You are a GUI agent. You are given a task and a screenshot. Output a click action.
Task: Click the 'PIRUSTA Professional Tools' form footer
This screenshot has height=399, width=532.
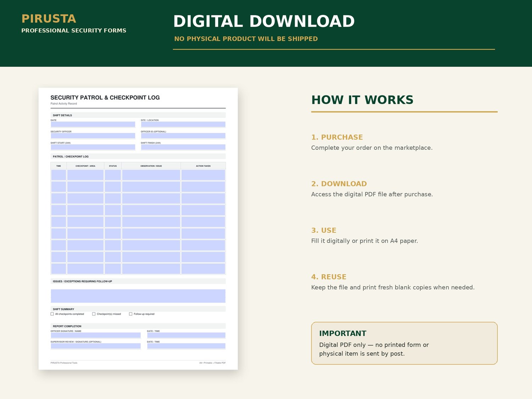click(64, 363)
